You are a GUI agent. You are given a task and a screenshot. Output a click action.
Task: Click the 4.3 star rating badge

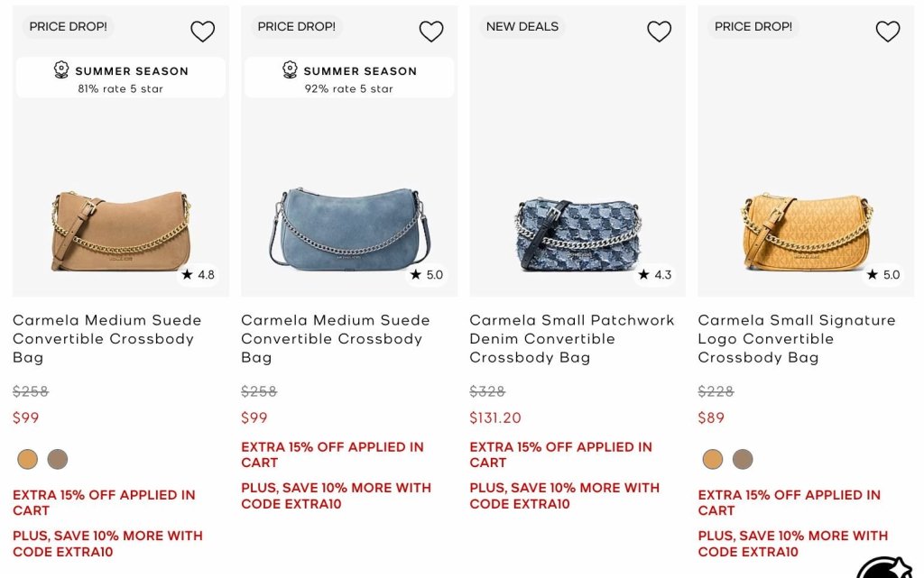pos(655,275)
